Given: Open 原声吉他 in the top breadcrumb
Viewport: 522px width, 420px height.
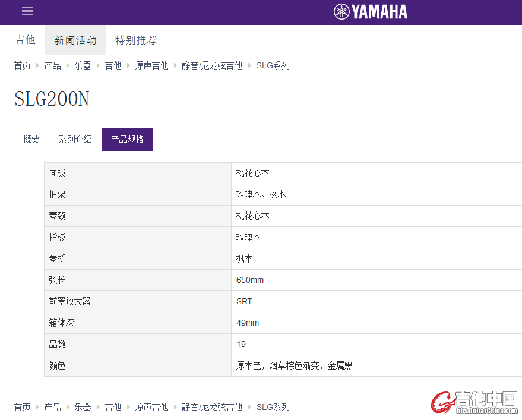Looking at the screenshot, I should pyautogui.click(x=152, y=65).
